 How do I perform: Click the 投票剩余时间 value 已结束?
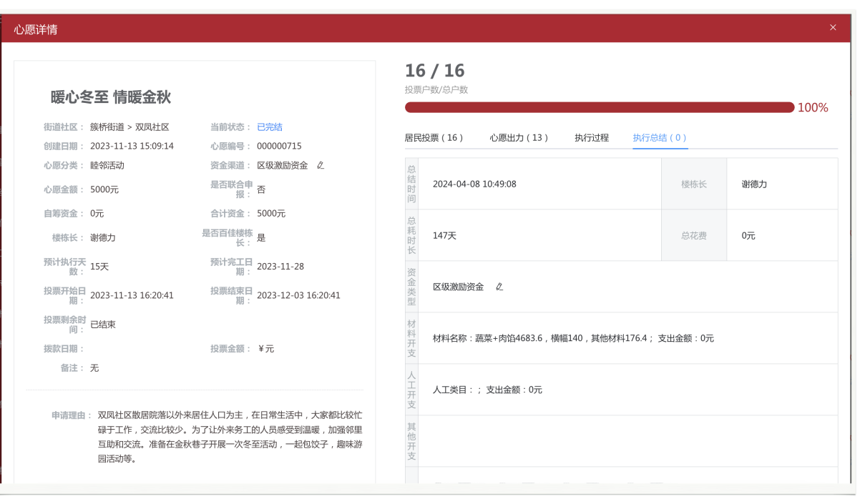pyautogui.click(x=103, y=325)
